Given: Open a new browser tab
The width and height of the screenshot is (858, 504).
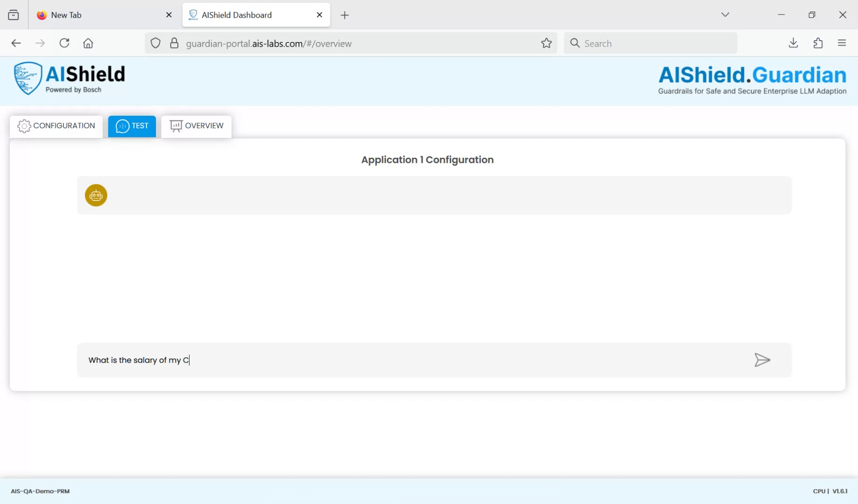Looking at the screenshot, I should click(345, 15).
